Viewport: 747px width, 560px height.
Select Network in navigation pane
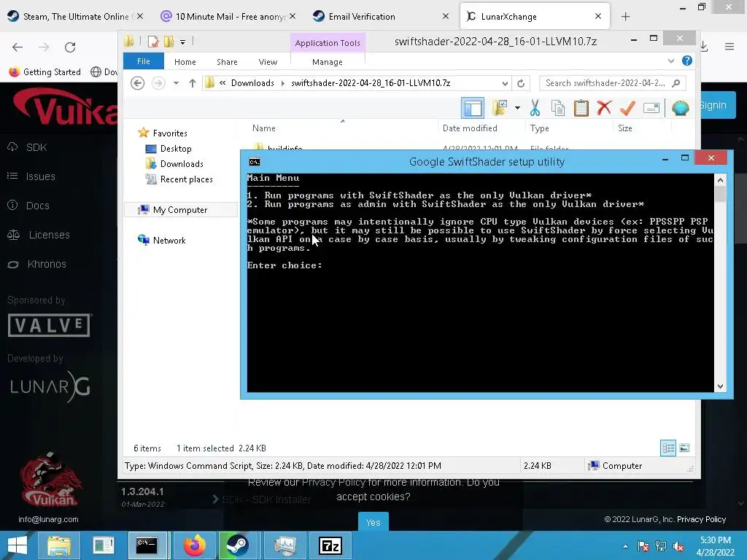(x=161, y=241)
